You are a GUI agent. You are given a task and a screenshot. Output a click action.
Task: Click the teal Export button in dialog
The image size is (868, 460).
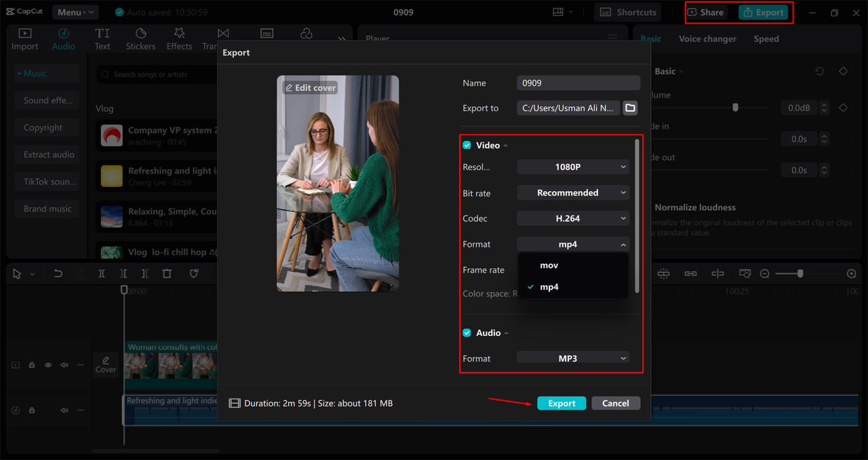[561, 403]
